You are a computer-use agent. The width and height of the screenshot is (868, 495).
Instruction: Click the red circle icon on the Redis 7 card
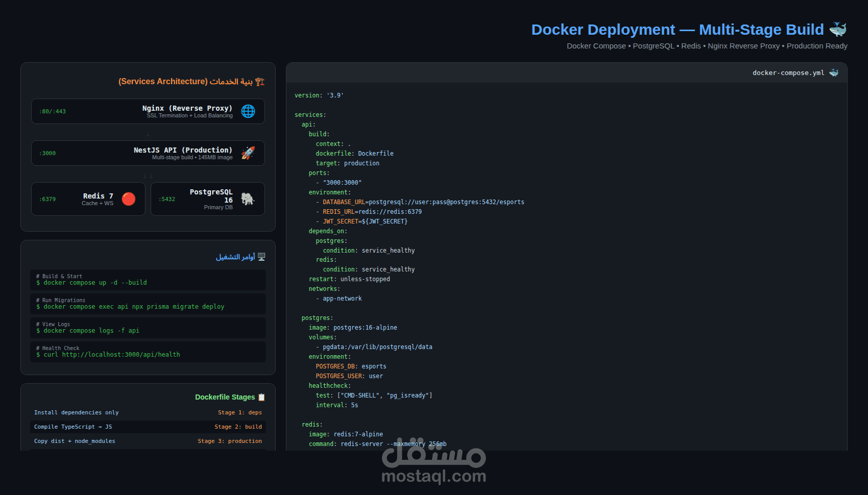coord(129,199)
